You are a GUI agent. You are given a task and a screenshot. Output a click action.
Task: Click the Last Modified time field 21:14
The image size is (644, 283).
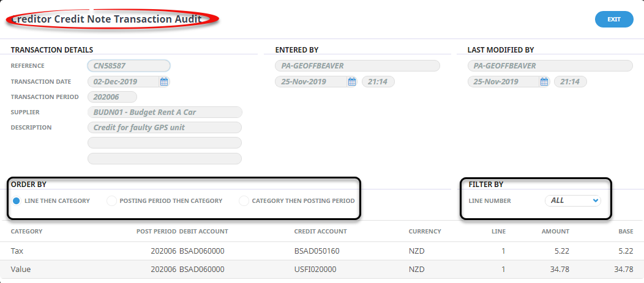pyautogui.click(x=571, y=82)
